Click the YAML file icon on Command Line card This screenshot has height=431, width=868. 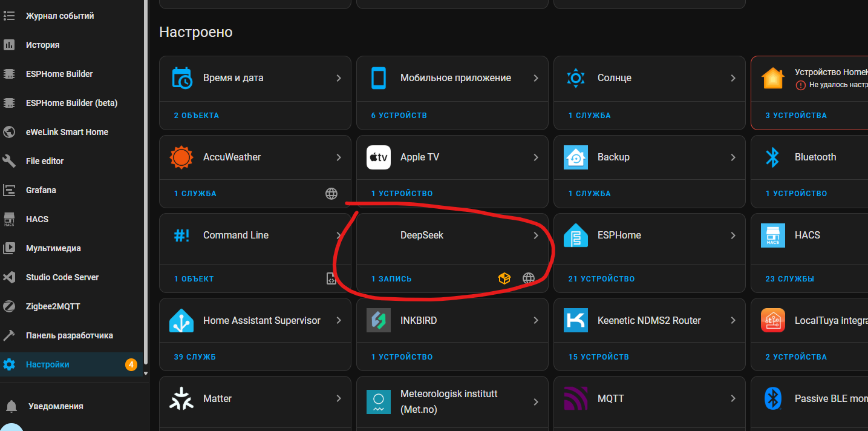(x=331, y=279)
